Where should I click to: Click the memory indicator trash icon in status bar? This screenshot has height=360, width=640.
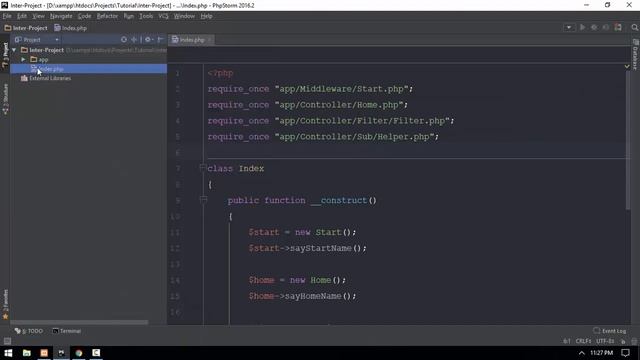tap(634, 341)
